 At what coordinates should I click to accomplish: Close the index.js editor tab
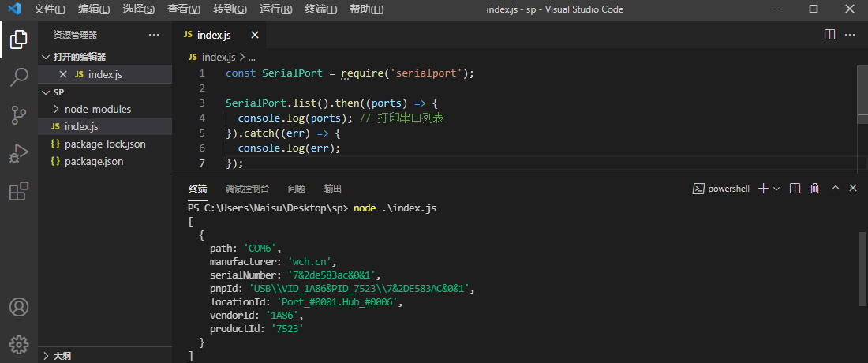coord(255,35)
